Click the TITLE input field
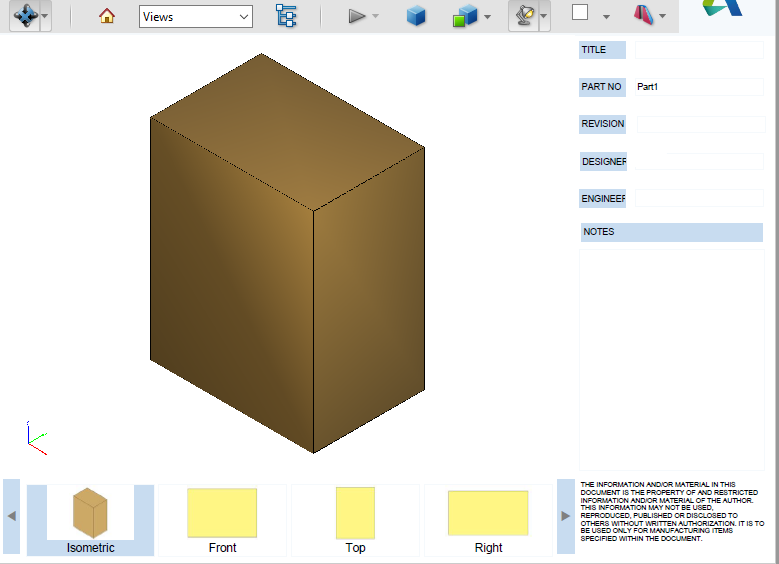 point(699,50)
